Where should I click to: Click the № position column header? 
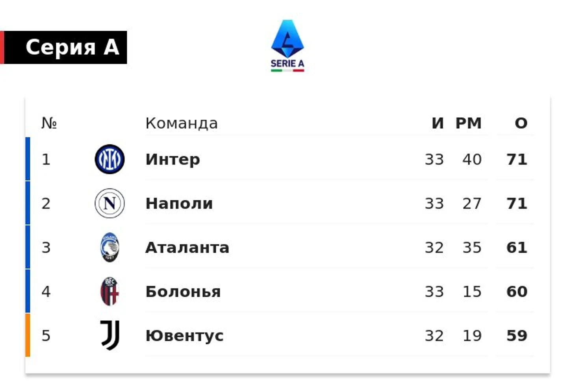(49, 123)
